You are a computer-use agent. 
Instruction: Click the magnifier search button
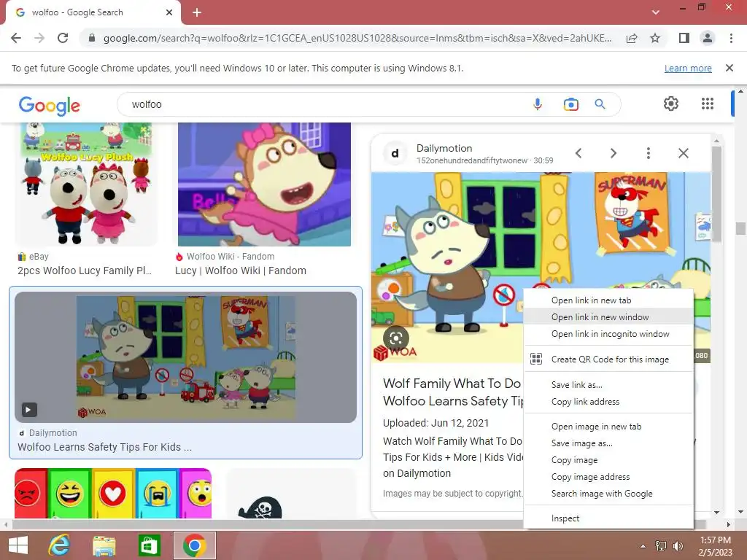(x=600, y=104)
